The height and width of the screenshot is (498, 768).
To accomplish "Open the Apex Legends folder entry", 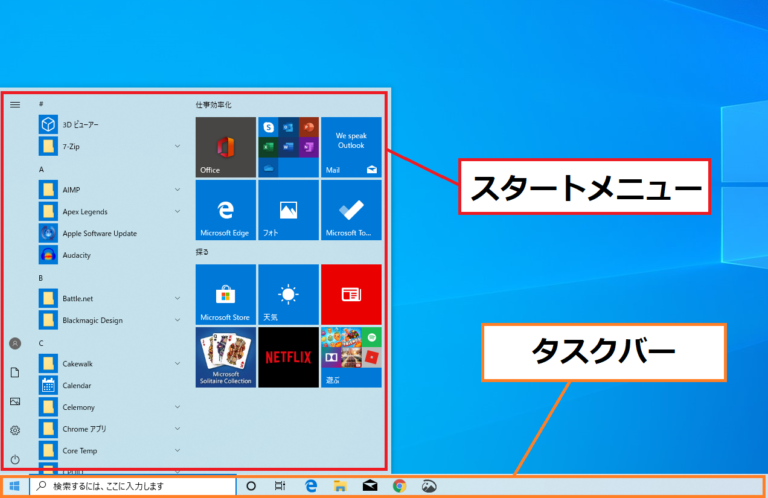I will pyautogui.click(x=110, y=212).
